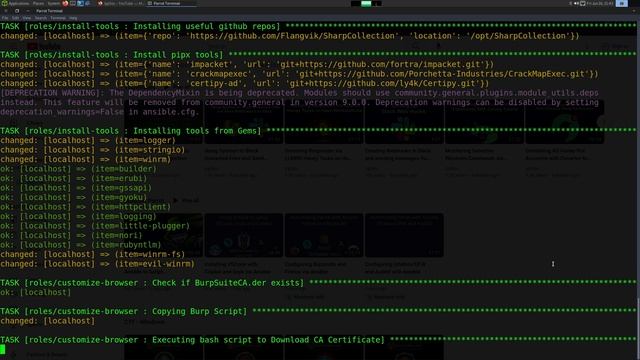Click the item=winrm-fs line

93,254
